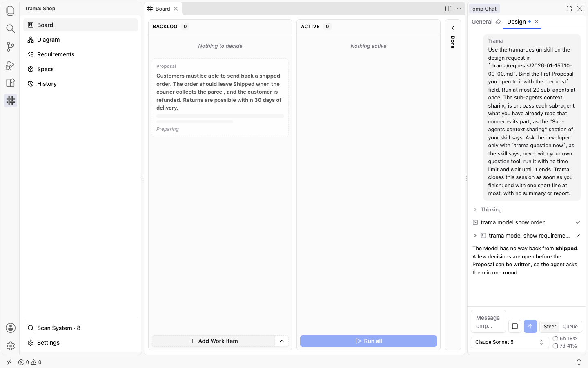Open the Add Work Item chevron menu

click(282, 341)
